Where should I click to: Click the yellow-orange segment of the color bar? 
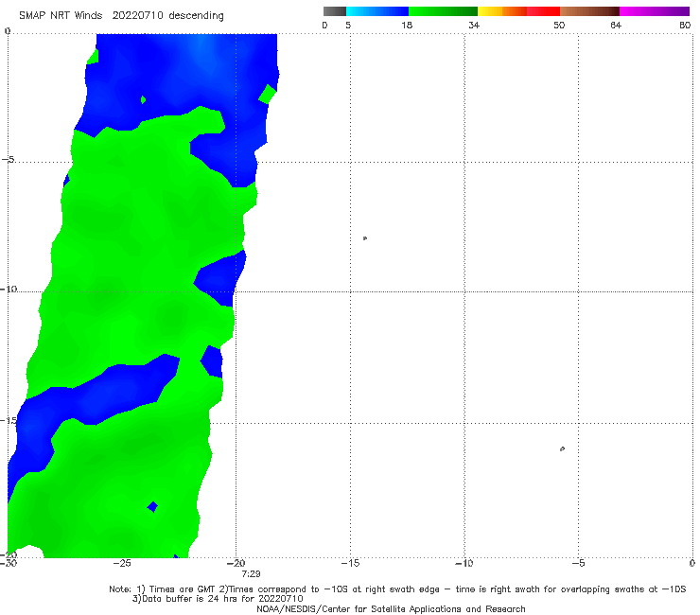(502, 11)
